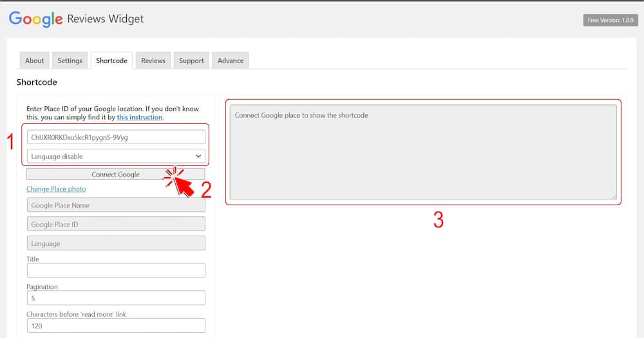Screen dimensions: 644x338
Task: Click the Google Place Name field
Action: 116,205
